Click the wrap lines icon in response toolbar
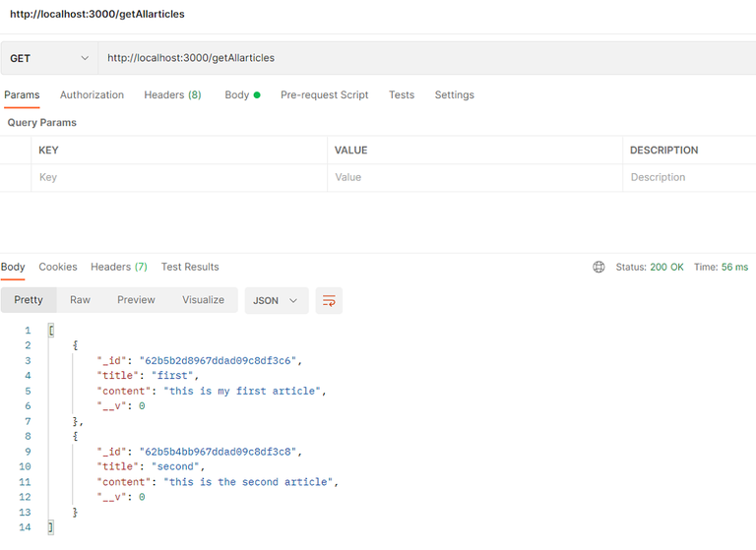 click(329, 300)
